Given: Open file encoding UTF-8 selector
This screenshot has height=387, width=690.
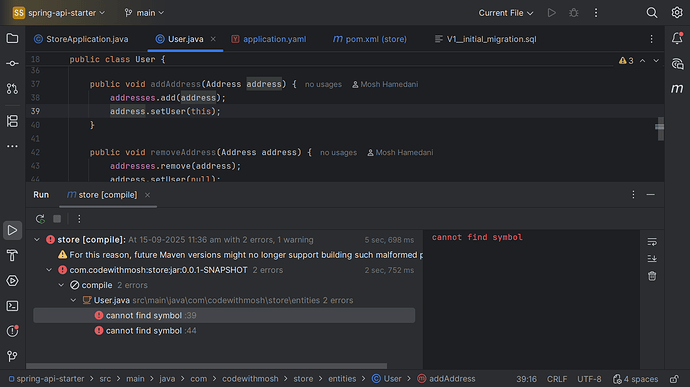Looking at the screenshot, I should point(589,379).
